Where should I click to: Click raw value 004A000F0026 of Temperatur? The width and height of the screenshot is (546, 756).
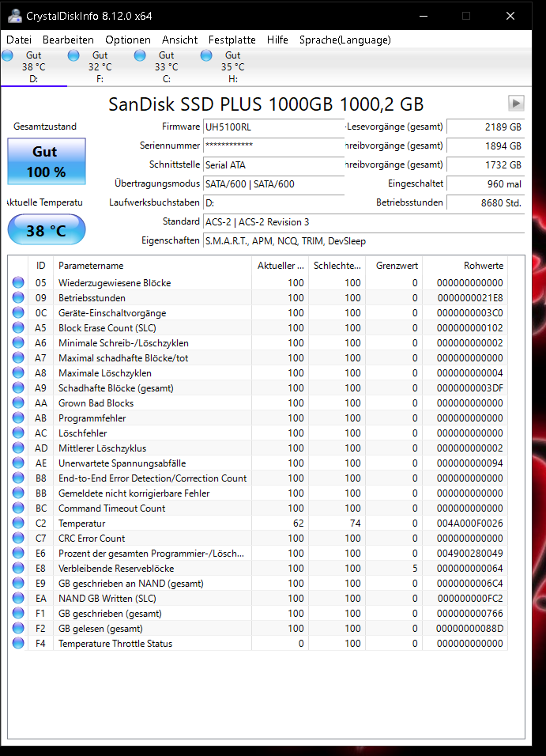point(470,524)
